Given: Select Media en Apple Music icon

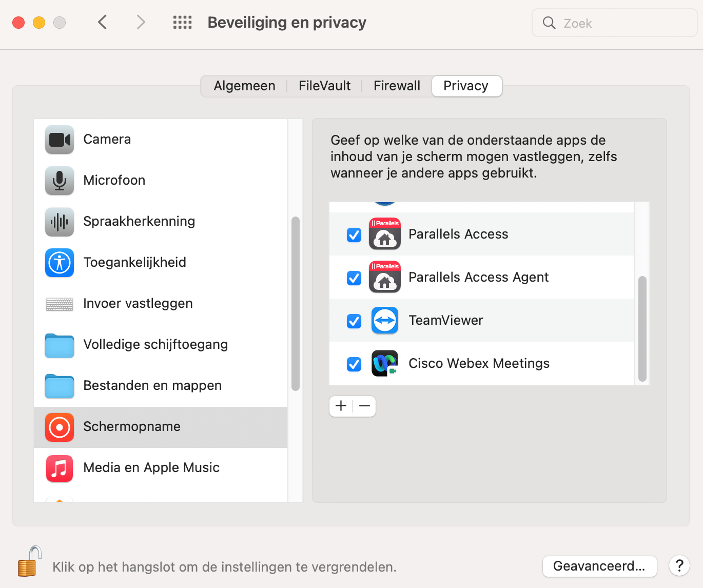Looking at the screenshot, I should 60,468.
